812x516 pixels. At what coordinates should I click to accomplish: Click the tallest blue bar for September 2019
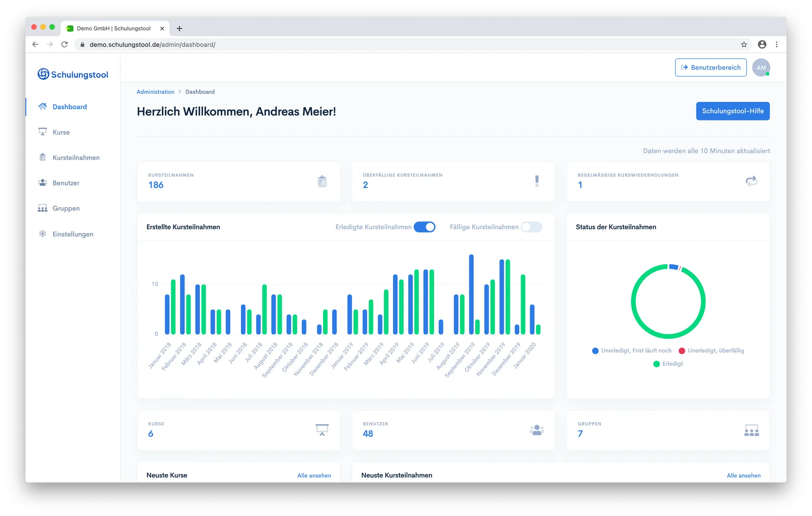pos(471,294)
